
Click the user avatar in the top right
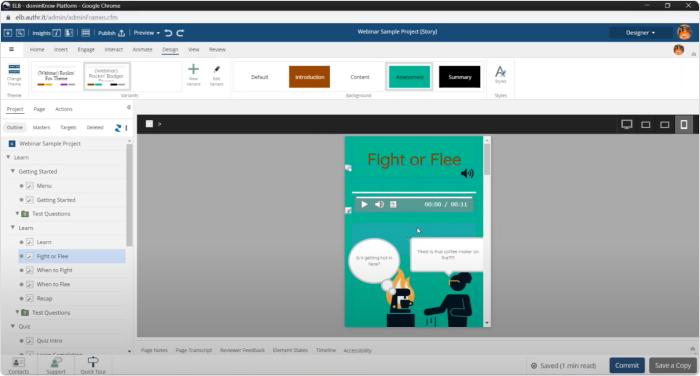pyautogui.click(x=684, y=33)
